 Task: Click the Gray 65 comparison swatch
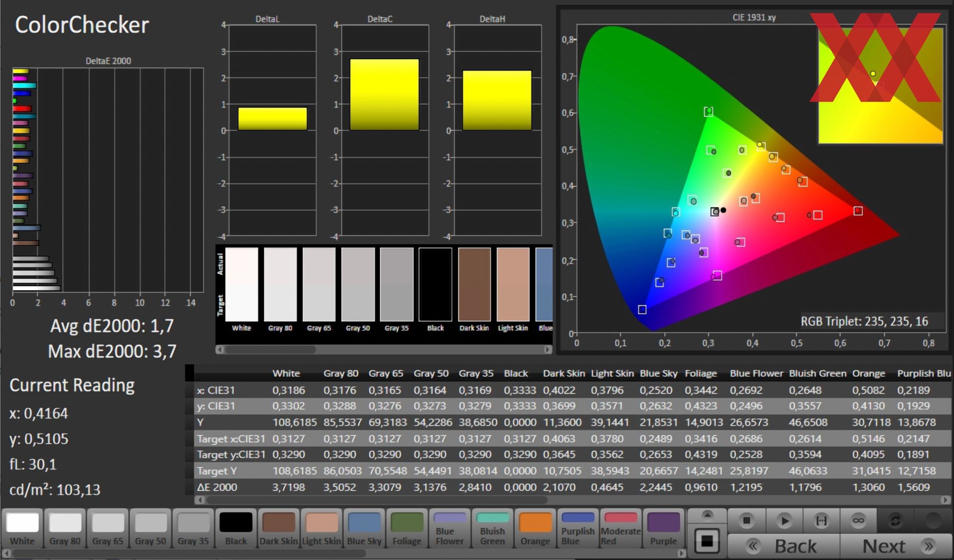point(319,284)
